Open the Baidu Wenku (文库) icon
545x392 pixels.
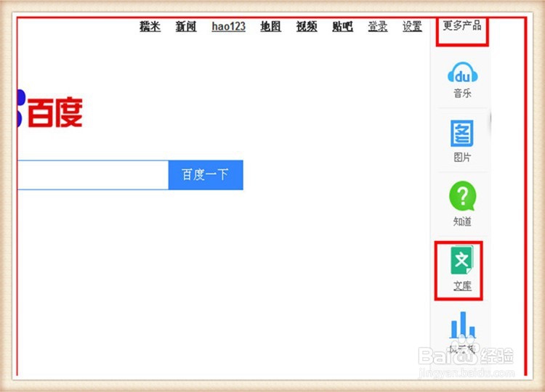tap(462, 260)
